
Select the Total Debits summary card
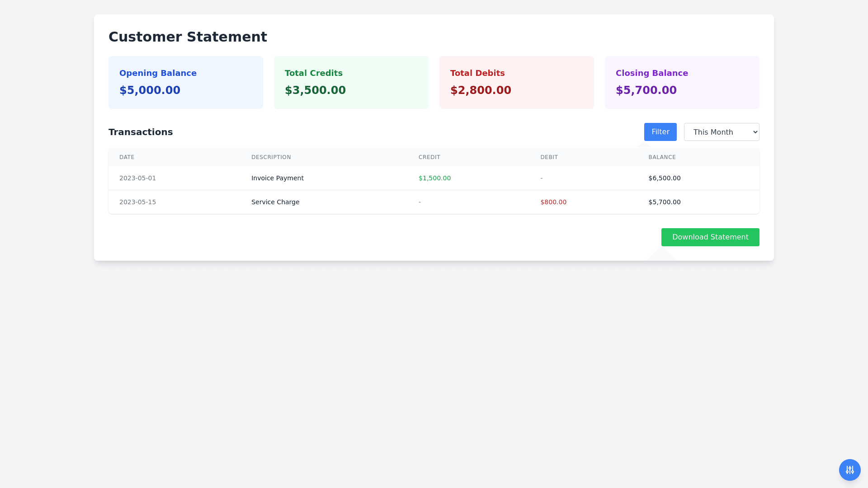pyautogui.click(x=516, y=82)
